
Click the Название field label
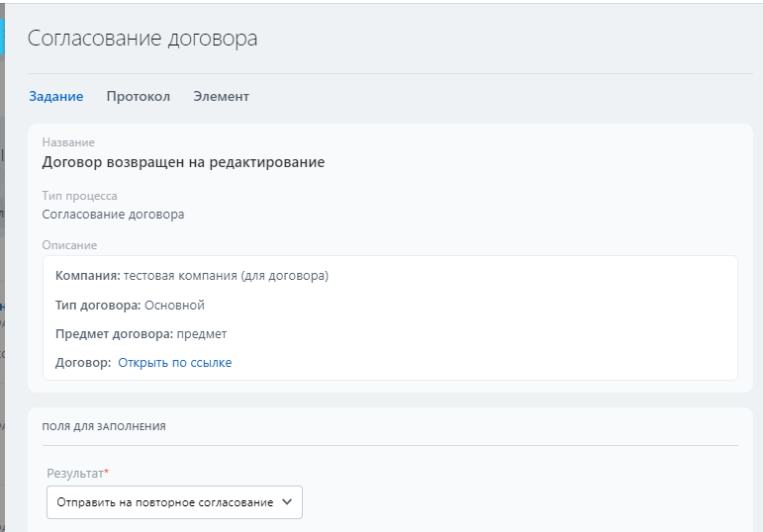click(x=68, y=142)
